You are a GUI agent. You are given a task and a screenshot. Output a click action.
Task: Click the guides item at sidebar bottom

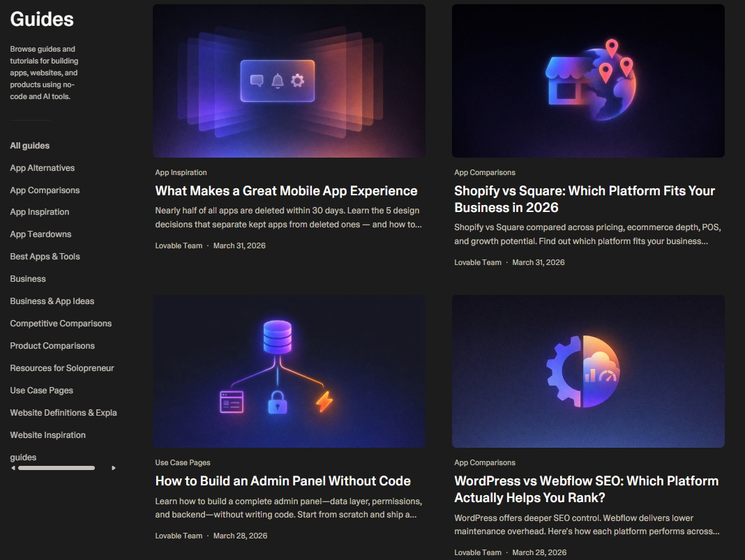(x=23, y=458)
